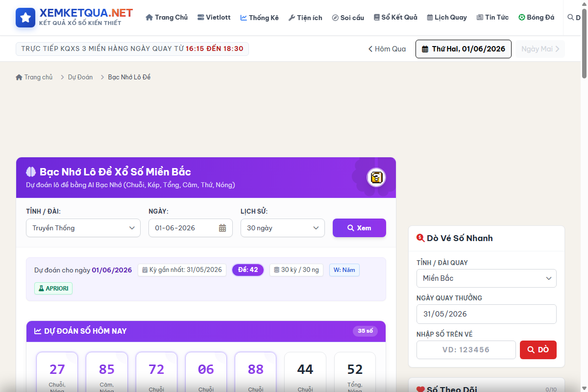Screen dimensions: 588x392
Task: Click the purple Xem button
Action: [x=359, y=228]
